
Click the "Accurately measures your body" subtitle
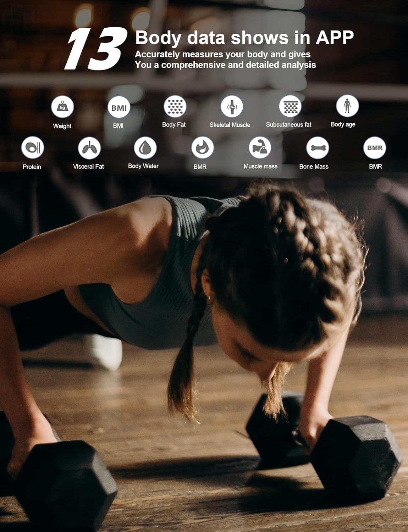[223, 54]
